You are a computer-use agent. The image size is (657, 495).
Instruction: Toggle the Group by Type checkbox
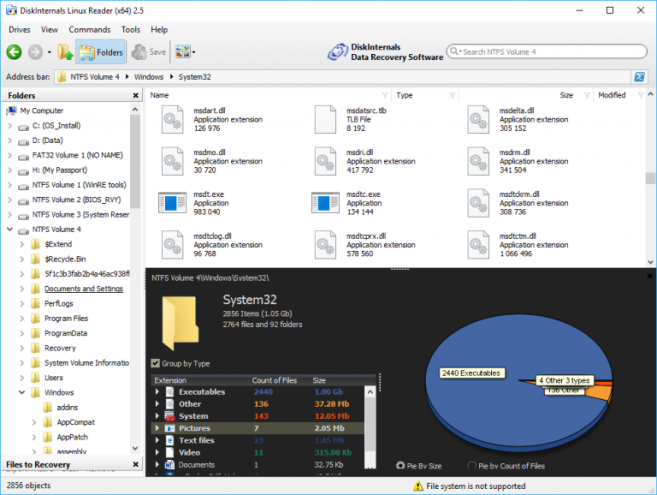point(155,363)
